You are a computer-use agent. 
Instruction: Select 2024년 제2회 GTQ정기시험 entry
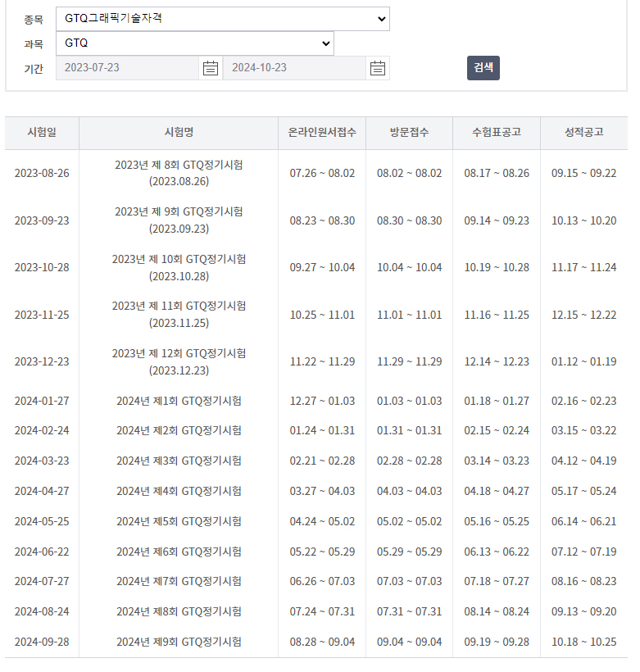179,430
